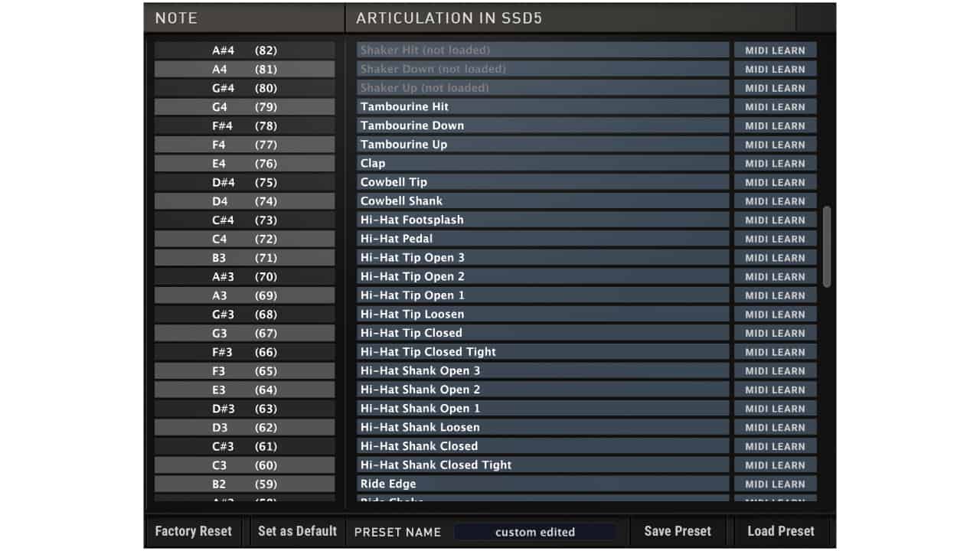Click the vertical scrollbar thumb
Image resolution: width=980 pixels, height=551 pixels.
pos(827,246)
